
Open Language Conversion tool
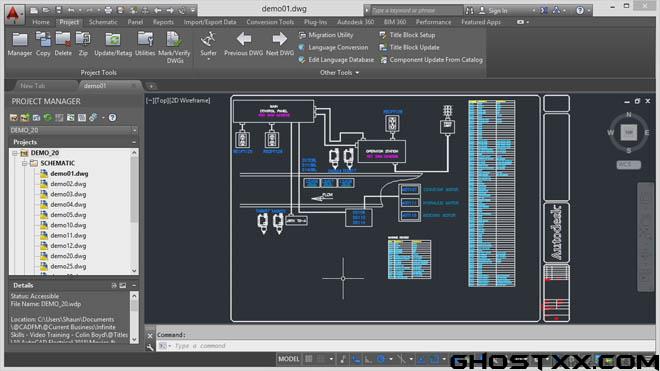(x=333, y=48)
